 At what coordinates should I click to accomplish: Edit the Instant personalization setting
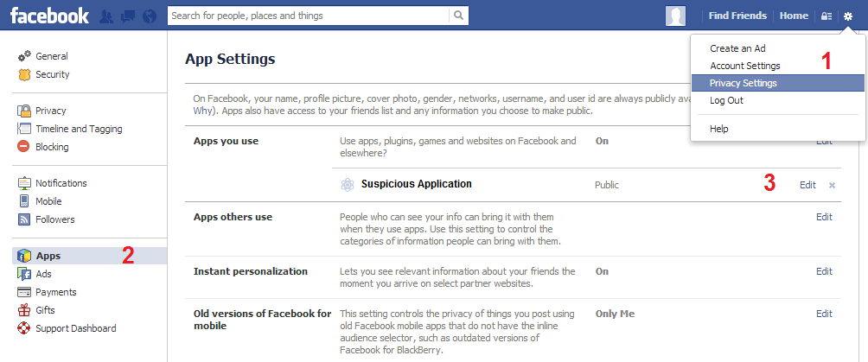click(x=824, y=271)
